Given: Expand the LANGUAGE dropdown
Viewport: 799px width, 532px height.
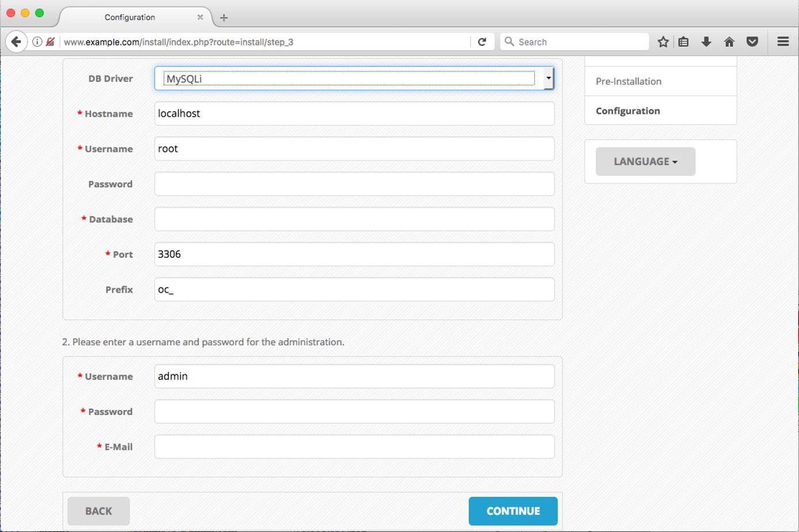Looking at the screenshot, I should [645, 162].
